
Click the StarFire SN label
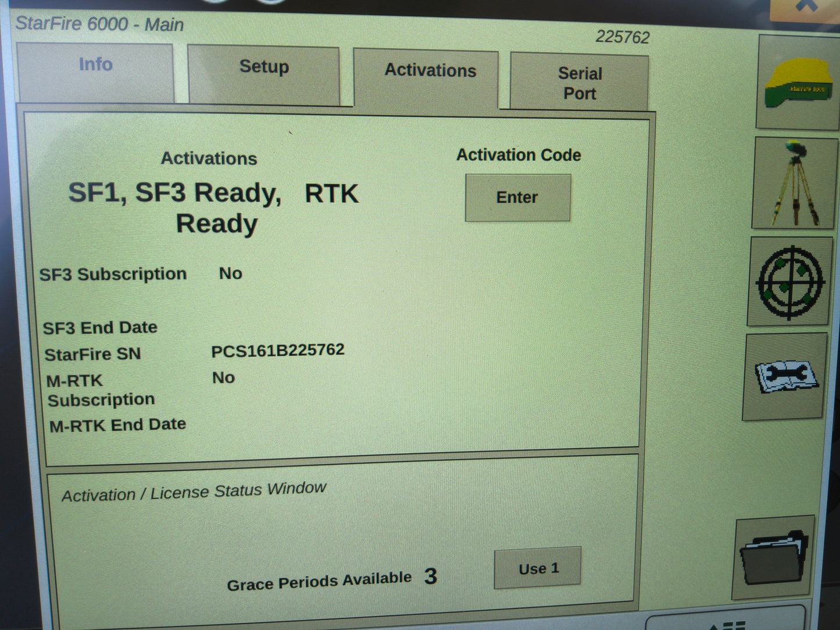click(x=92, y=354)
